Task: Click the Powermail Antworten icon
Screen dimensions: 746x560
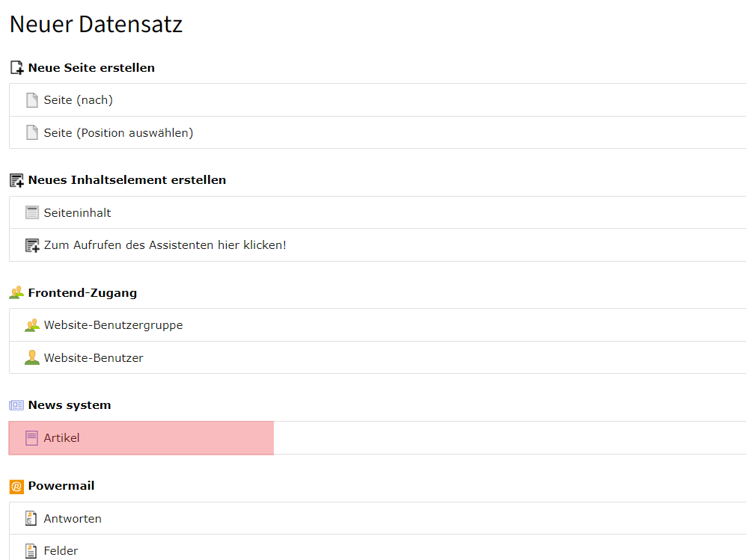Action: pyautogui.click(x=31, y=519)
